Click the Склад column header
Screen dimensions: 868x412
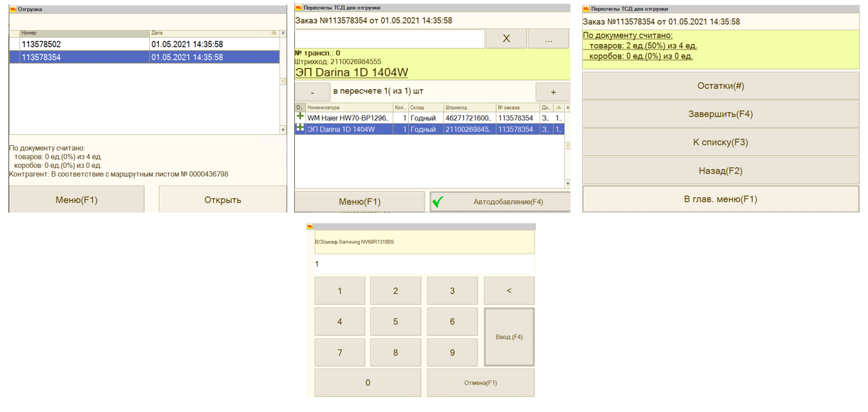coord(425,107)
